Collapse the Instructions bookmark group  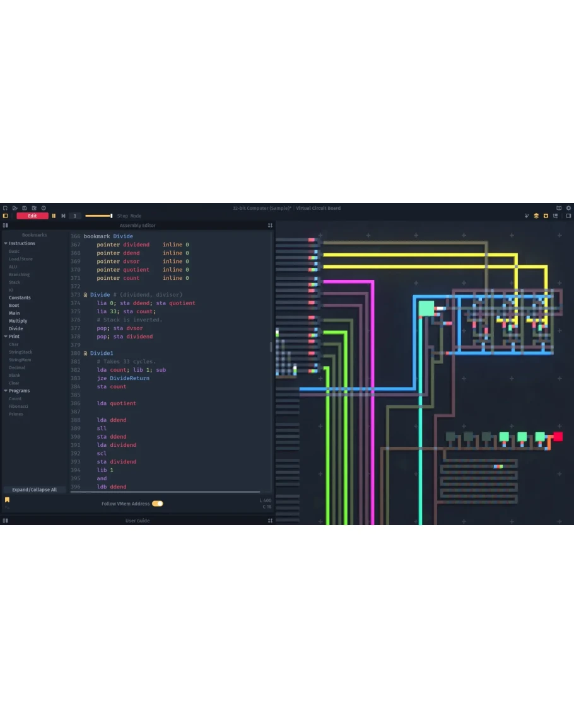click(6, 243)
